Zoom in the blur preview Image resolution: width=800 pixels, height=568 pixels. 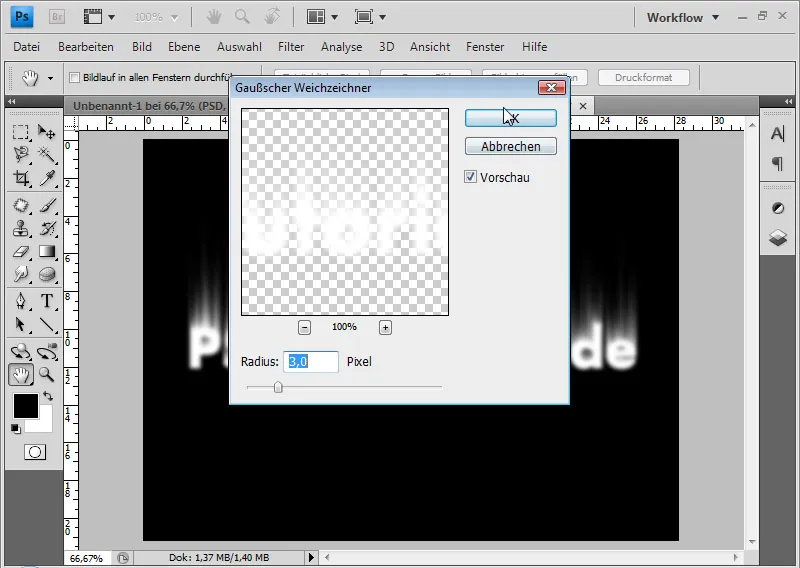[x=385, y=327]
